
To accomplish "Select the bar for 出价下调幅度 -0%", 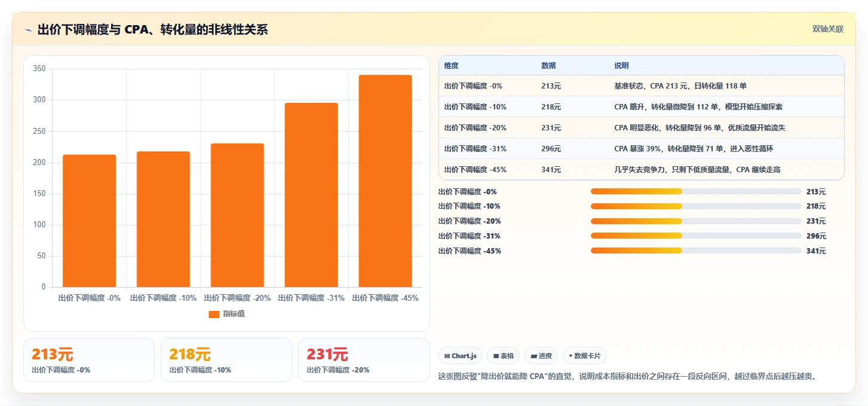I will tap(90, 221).
